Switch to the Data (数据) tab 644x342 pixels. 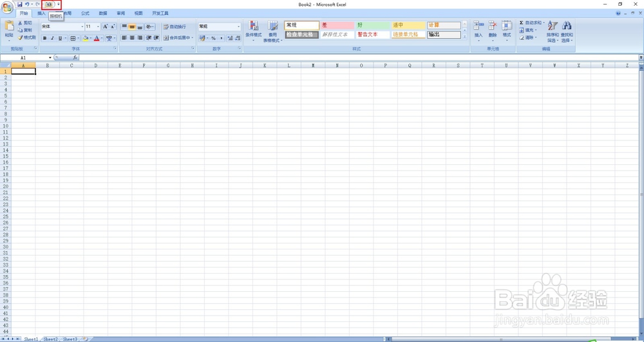(x=103, y=13)
